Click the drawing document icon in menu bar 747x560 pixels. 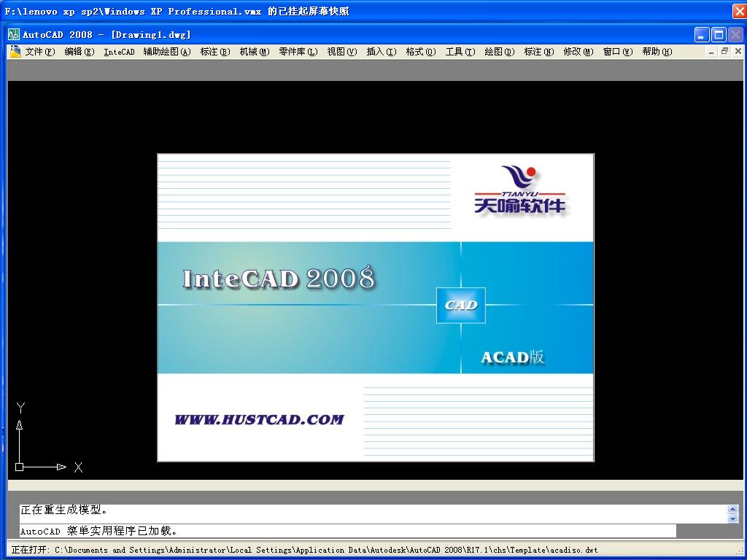point(15,52)
